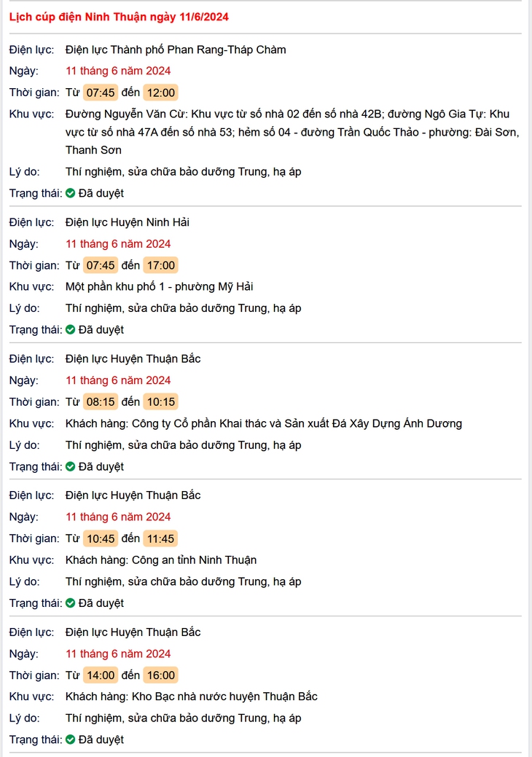
Task: Click the 16:00 end time badge
Action: (161, 675)
